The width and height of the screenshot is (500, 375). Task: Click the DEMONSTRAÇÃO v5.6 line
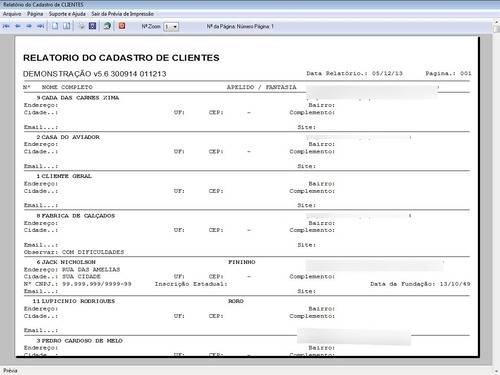click(x=95, y=74)
